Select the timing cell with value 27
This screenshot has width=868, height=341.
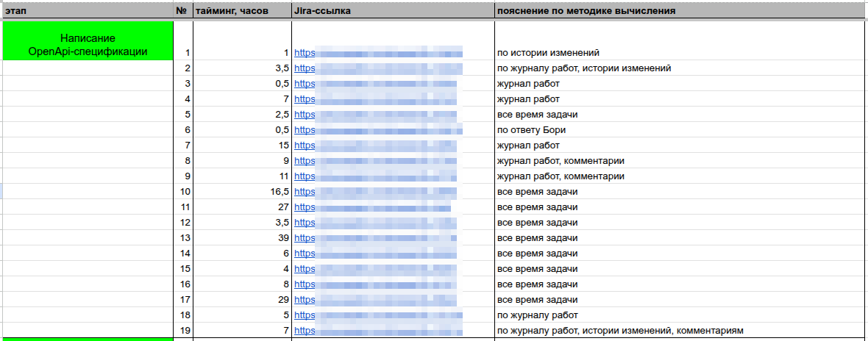[x=242, y=207]
